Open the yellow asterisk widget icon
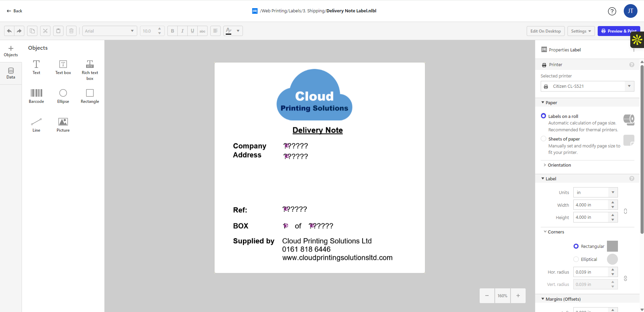The width and height of the screenshot is (644, 312). click(x=637, y=40)
